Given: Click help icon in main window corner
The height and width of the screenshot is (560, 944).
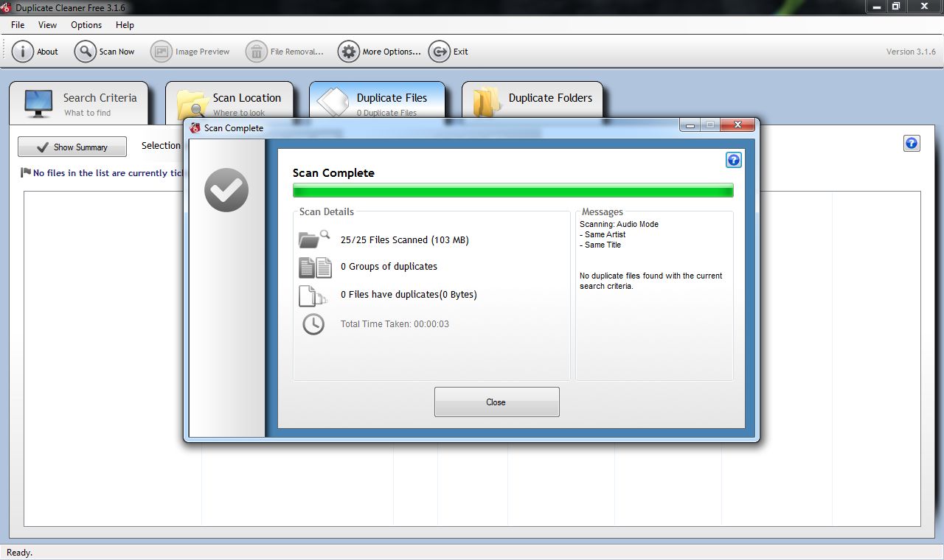Looking at the screenshot, I should (912, 144).
